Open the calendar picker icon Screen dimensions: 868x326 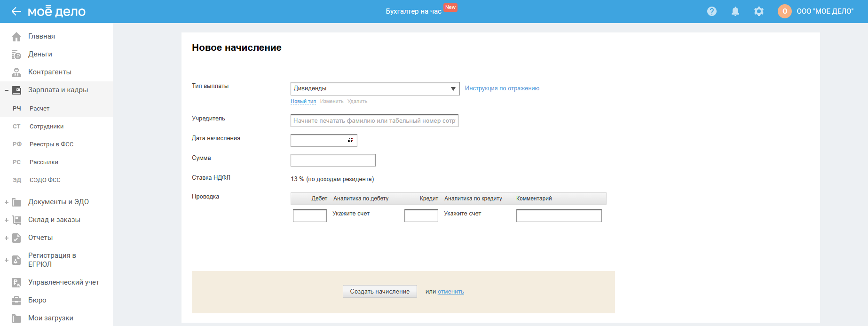(350, 140)
